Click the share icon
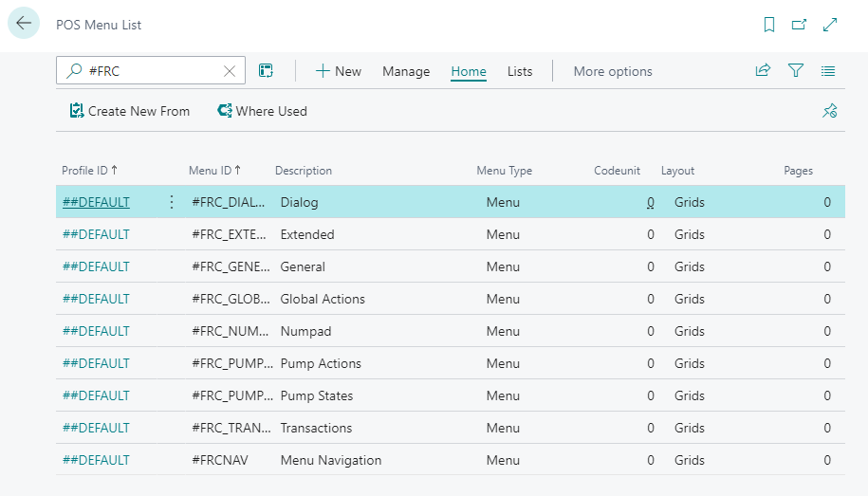Viewport: 868px width, 496px height. pyautogui.click(x=763, y=71)
